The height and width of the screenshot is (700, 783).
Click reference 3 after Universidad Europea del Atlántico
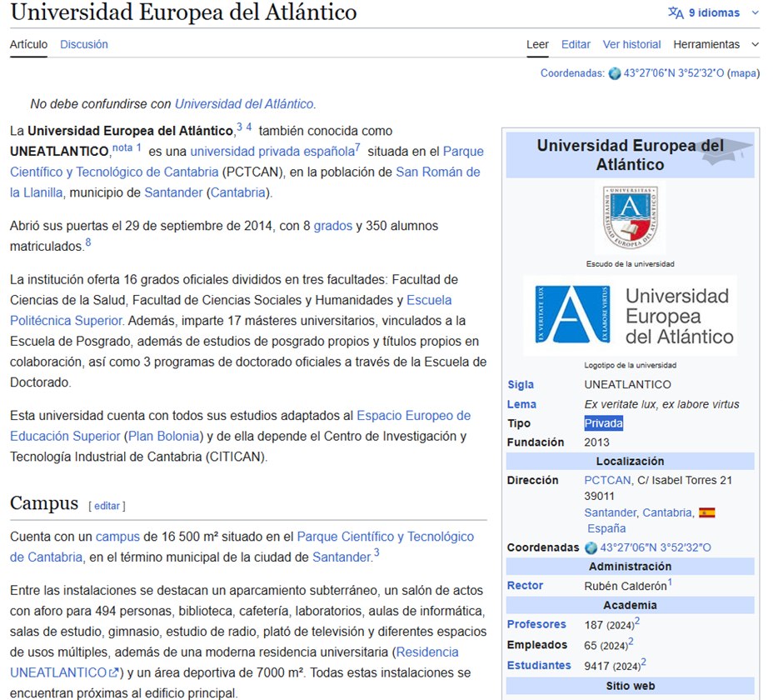point(239,127)
